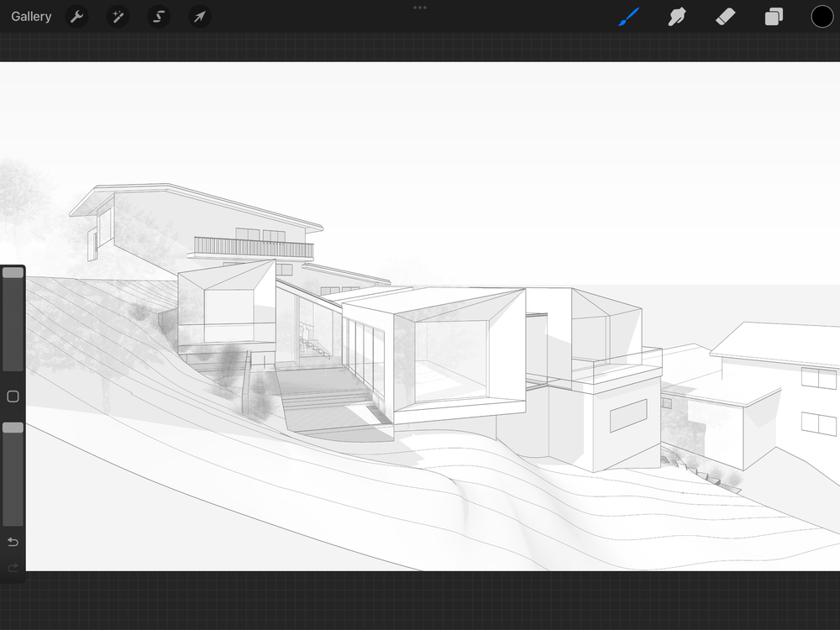The image size is (840, 630).
Task: Tap the square Modify button on sidebar
Action: click(x=13, y=396)
